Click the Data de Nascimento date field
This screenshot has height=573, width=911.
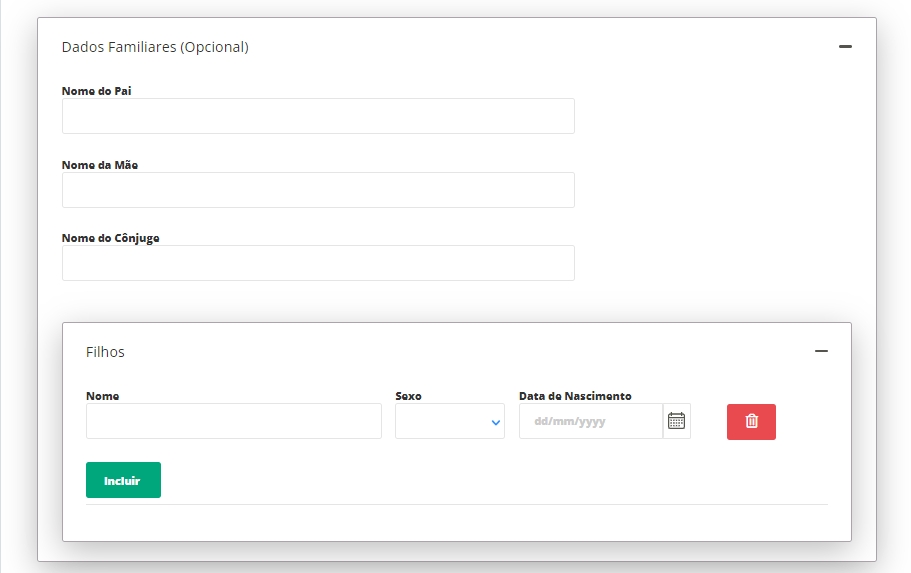(x=590, y=421)
